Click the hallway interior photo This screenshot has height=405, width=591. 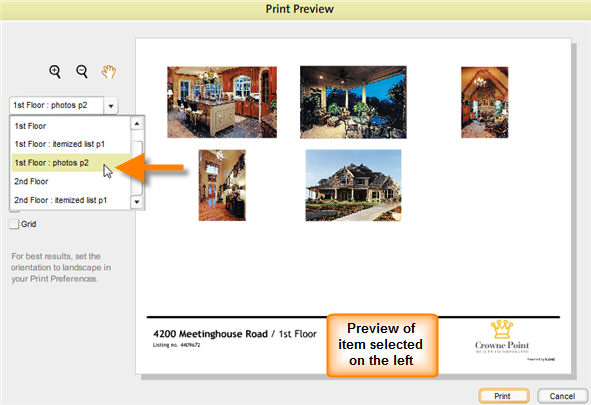tap(222, 185)
